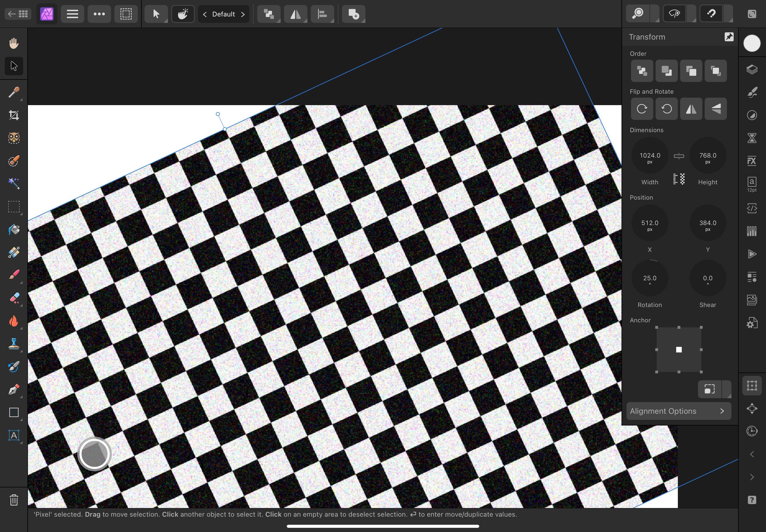Open the Adjustments studio
This screenshot has width=766, height=532.
752,115
